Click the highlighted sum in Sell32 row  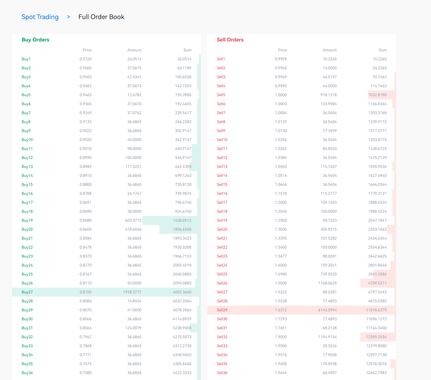(377, 337)
